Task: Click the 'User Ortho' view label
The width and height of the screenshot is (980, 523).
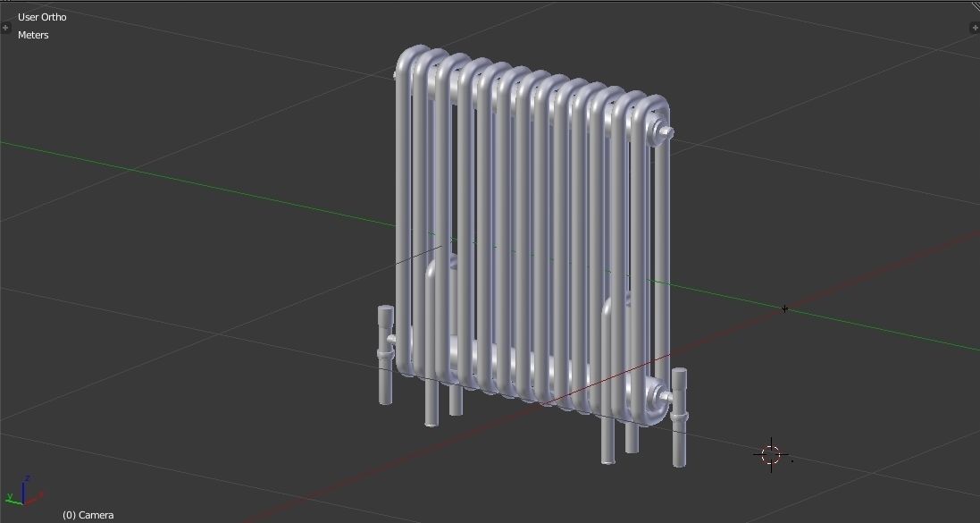Action: (x=42, y=17)
